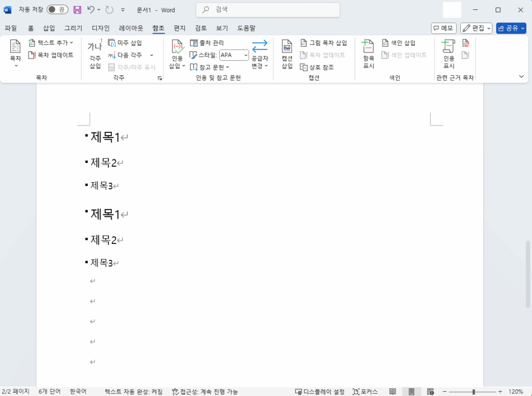Open the APA citation style combo box
This screenshot has height=396, width=532.
(x=234, y=55)
